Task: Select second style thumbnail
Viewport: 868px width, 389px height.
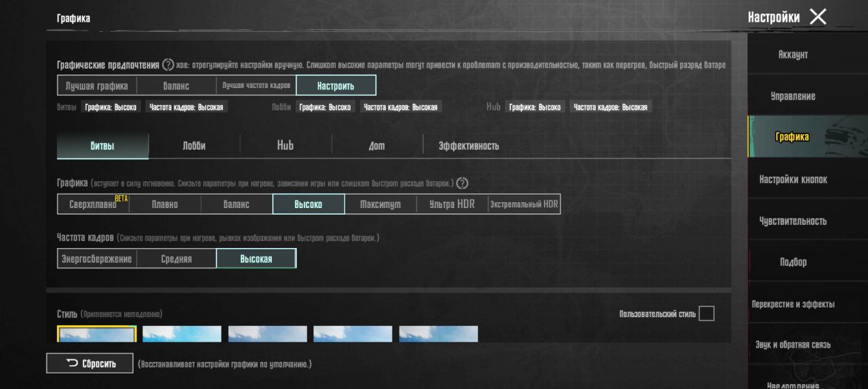Action: pyautogui.click(x=182, y=334)
